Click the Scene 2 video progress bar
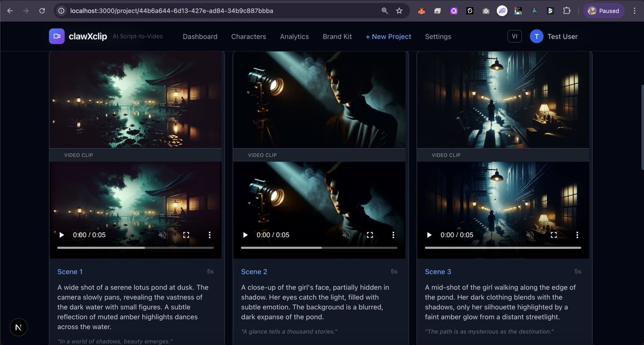 pyautogui.click(x=319, y=248)
